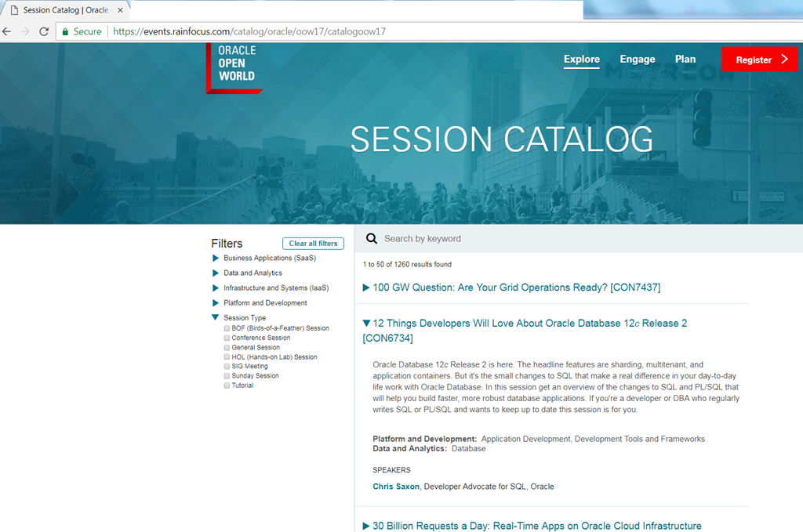803x532 pixels.
Task: Click 'Data and Analytics:' bold label in session
Action: [x=409, y=449]
